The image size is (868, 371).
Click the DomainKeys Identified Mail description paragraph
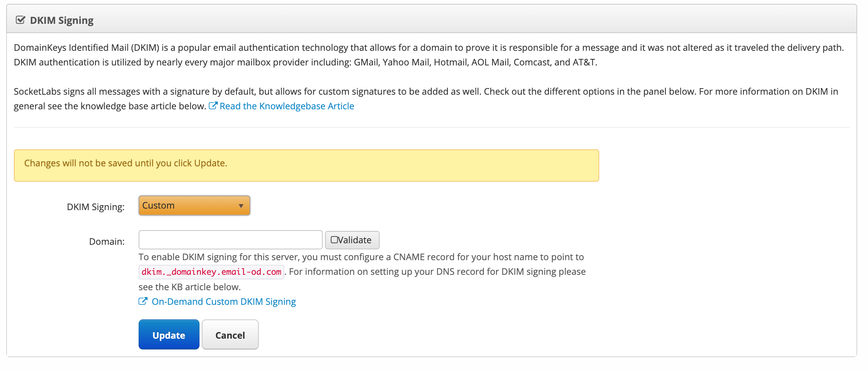point(429,55)
